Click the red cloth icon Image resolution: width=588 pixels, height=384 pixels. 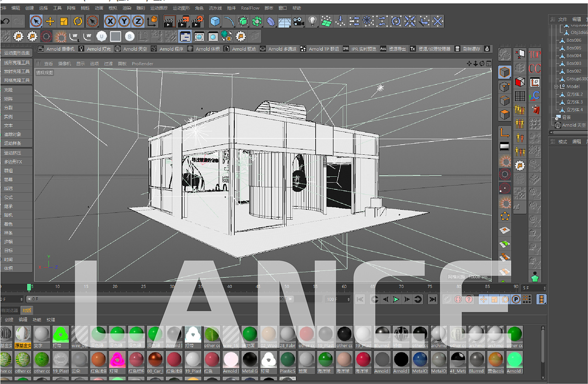(x=535, y=110)
